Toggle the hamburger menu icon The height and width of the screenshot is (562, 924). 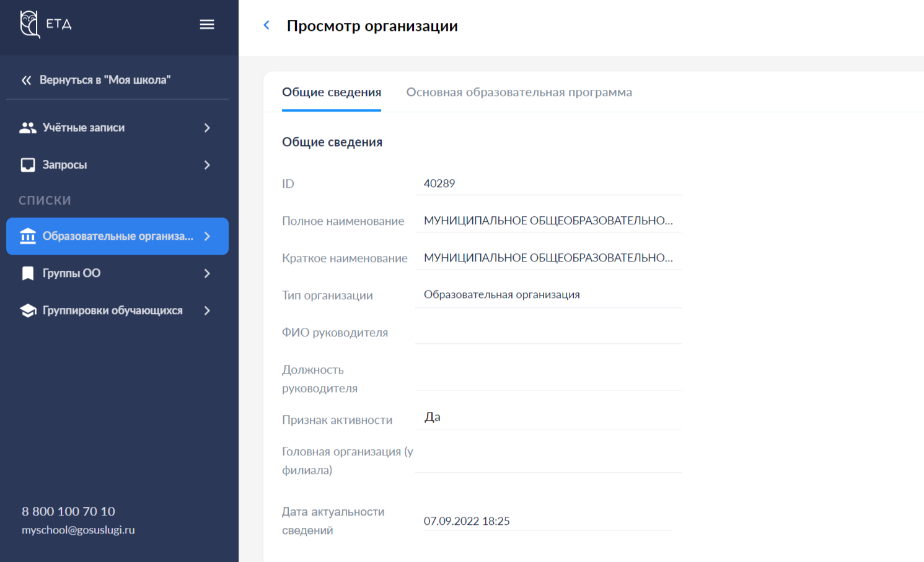(207, 24)
